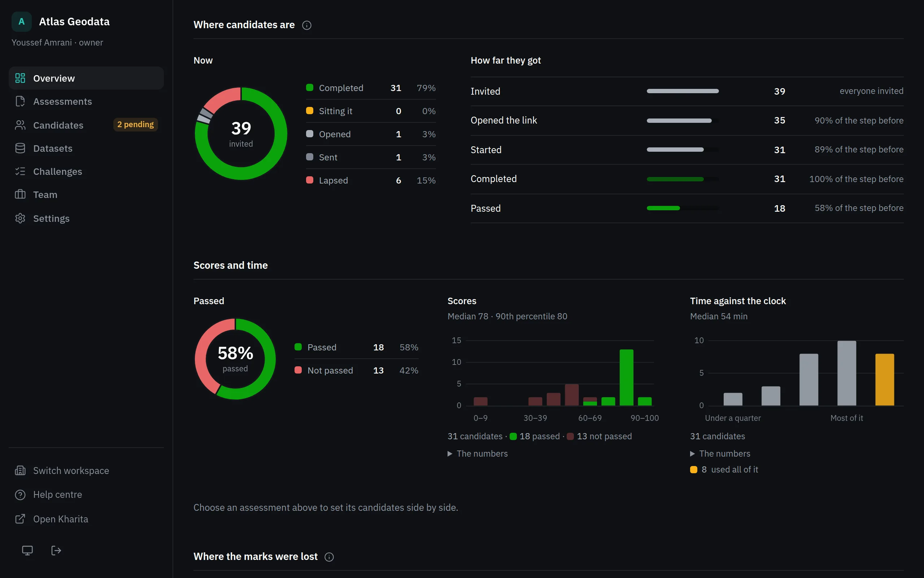The image size is (924, 578).
Task: Click the Open Kharita link
Action: (86, 519)
